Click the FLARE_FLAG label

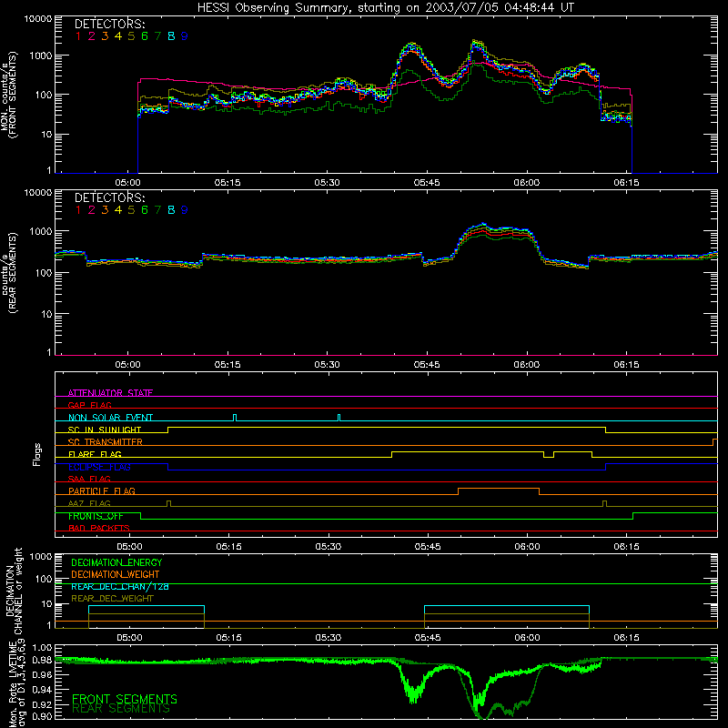[95, 454]
